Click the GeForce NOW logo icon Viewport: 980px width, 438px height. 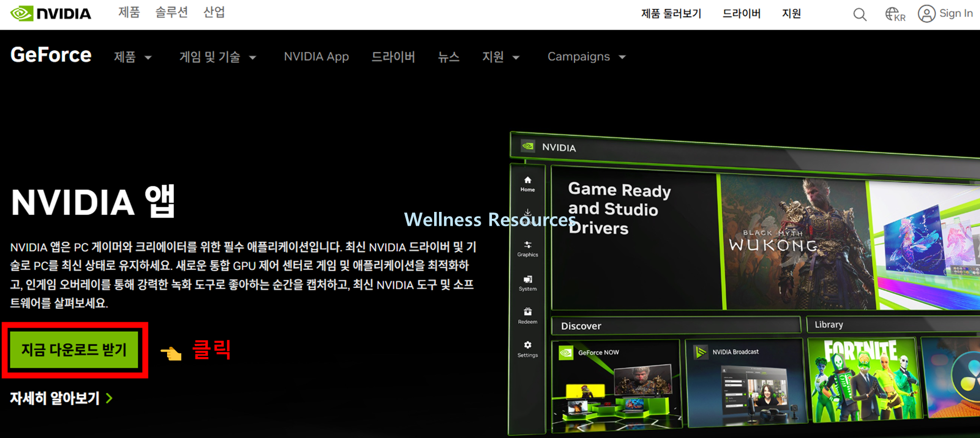[x=566, y=352]
